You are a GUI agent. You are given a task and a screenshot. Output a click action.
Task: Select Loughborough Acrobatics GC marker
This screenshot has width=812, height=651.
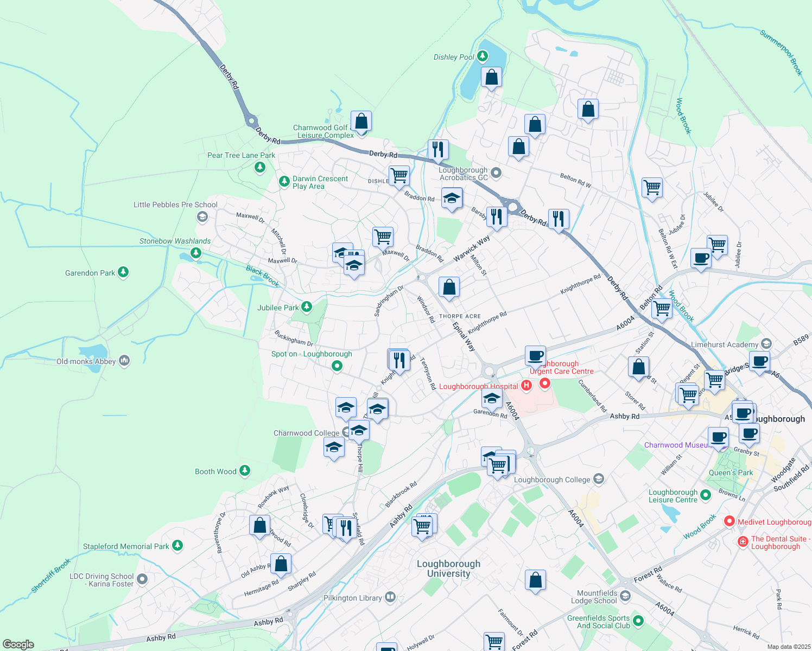click(496, 173)
